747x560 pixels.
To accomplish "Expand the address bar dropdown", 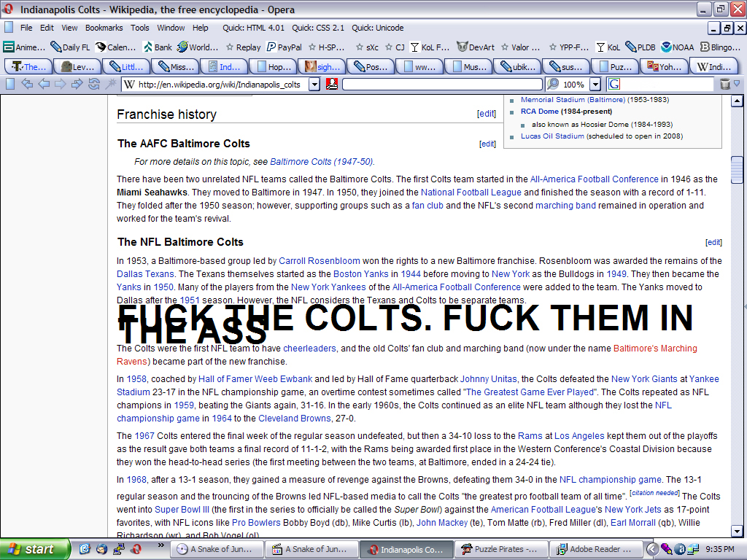I will click(314, 84).
